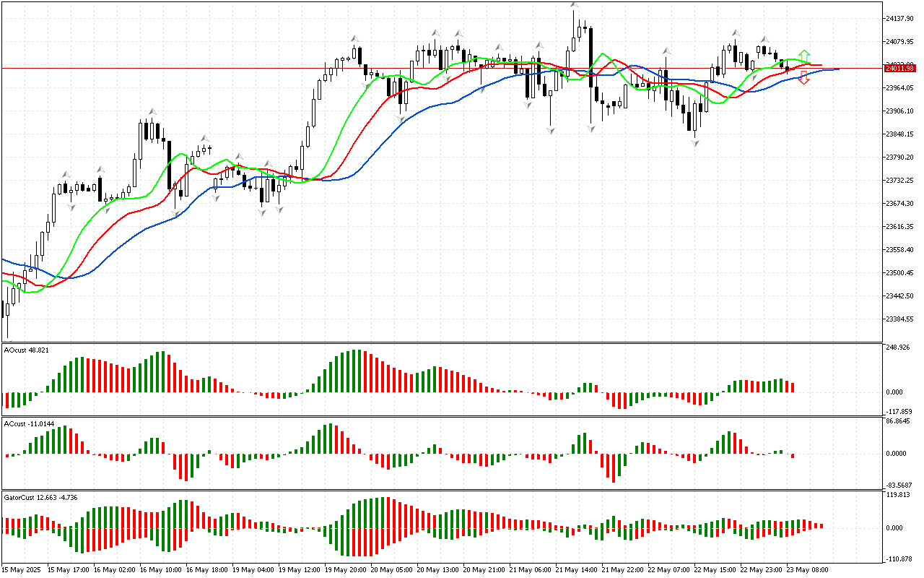Image resolution: width=924 pixels, height=578 pixels.
Task: Select the fractal arrow above the highest candle
Action: (574, 6)
